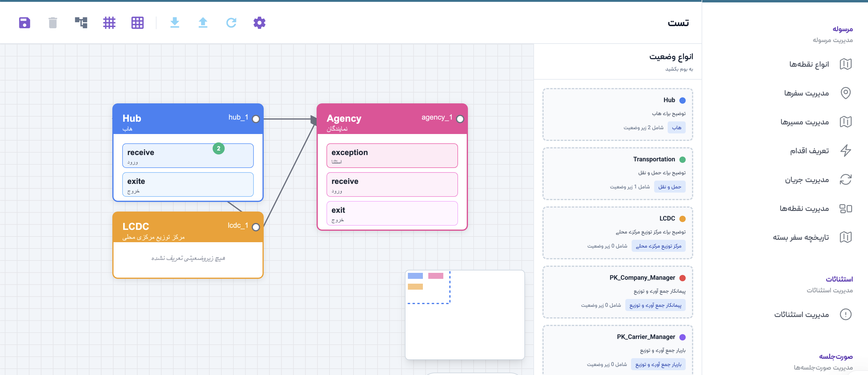Screen dimensions: 868x375
Task: Click the Transportation green color dot
Action: click(x=682, y=160)
